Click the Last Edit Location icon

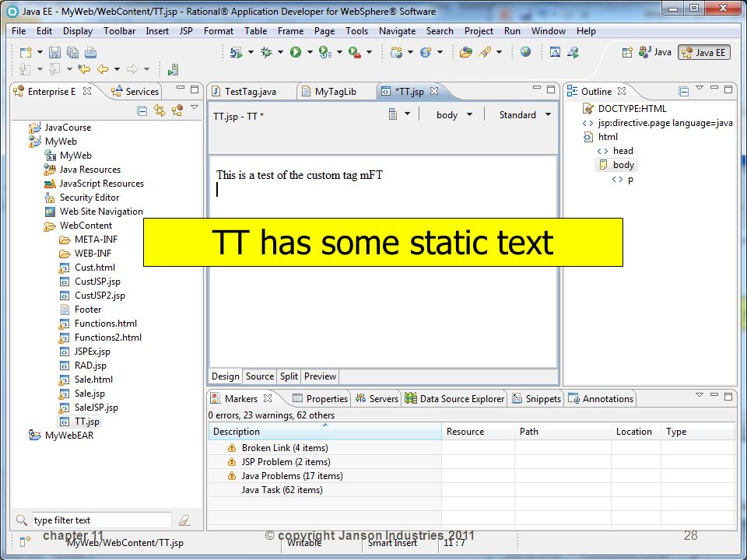(84, 69)
